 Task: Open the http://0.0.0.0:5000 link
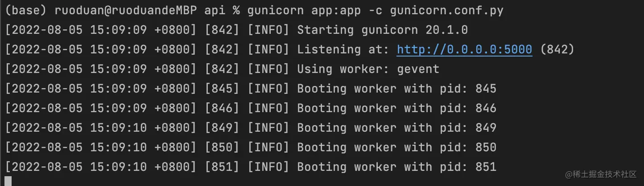464,50
